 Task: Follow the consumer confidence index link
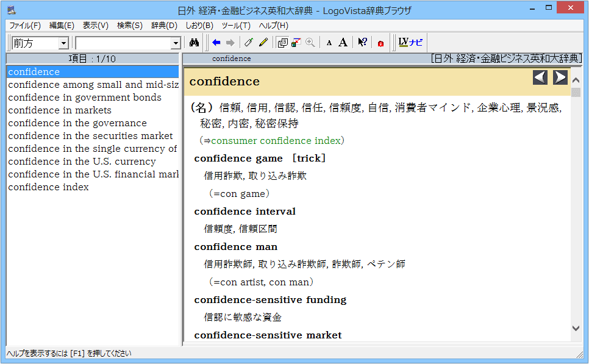point(276,141)
